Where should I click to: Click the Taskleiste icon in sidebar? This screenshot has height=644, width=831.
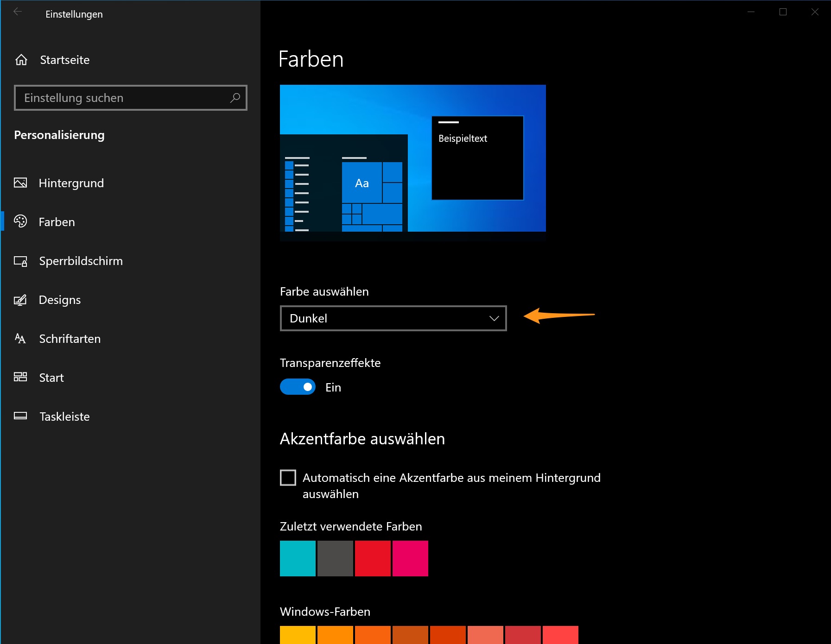click(x=20, y=416)
